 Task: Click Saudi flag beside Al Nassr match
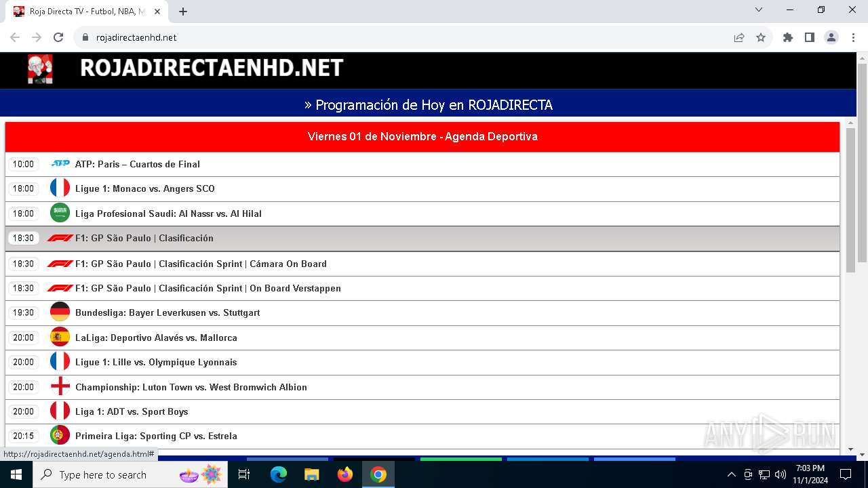[60, 213]
